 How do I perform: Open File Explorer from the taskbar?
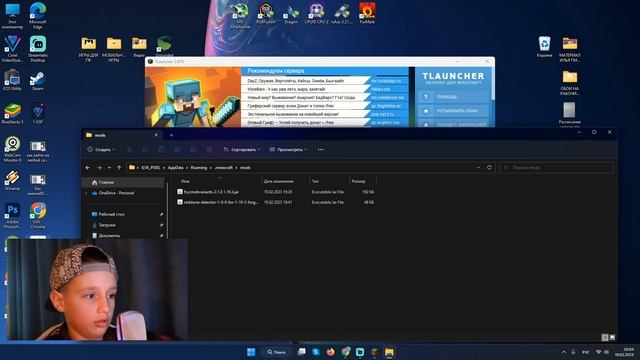(389, 352)
